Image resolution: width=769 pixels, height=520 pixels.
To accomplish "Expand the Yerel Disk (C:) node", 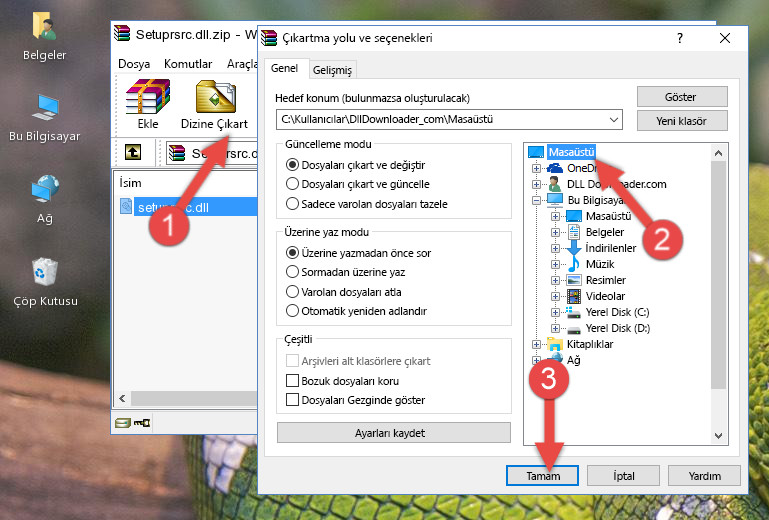I will [555, 312].
